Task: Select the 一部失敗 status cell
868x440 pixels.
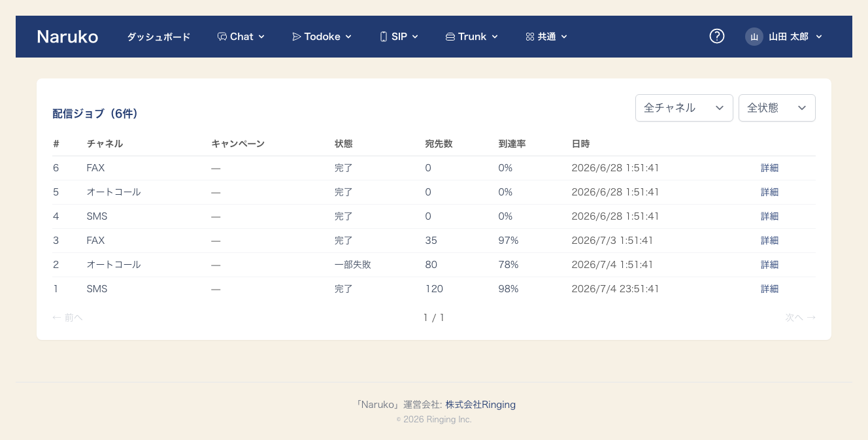Action: pyautogui.click(x=353, y=265)
